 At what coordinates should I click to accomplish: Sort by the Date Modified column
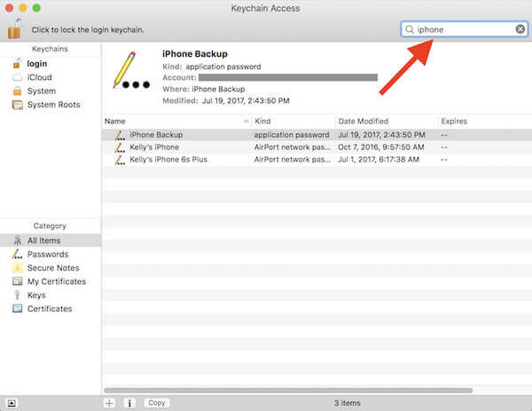[386, 121]
